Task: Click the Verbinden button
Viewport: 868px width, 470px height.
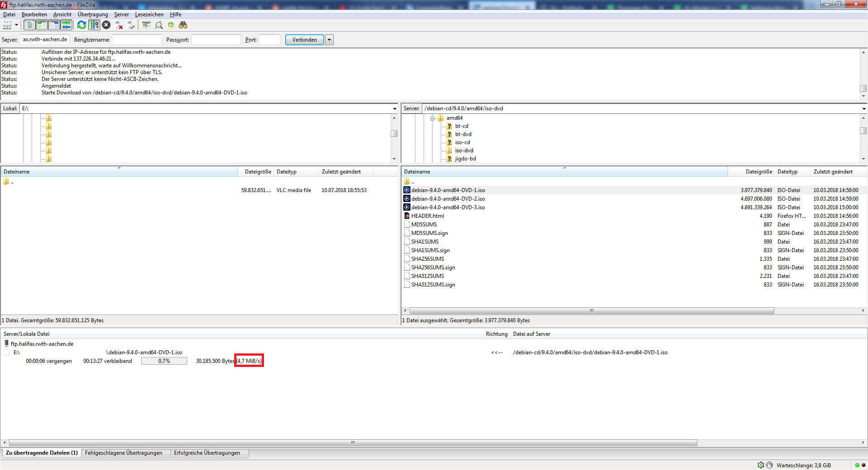Action: click(305, 40)
